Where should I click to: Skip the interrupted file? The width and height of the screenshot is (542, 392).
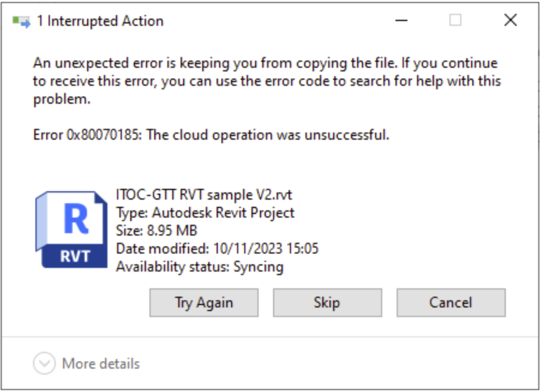pyautogui.click(x=327, y=302)
